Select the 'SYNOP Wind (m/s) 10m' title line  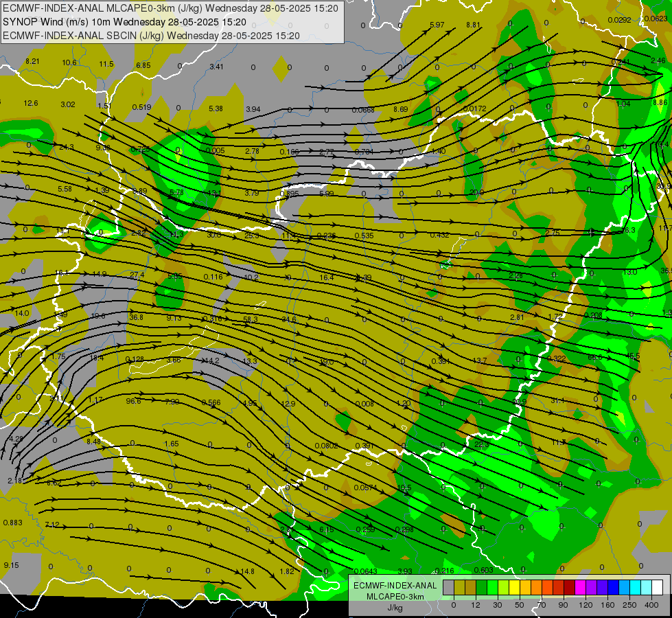click(124, 22)
